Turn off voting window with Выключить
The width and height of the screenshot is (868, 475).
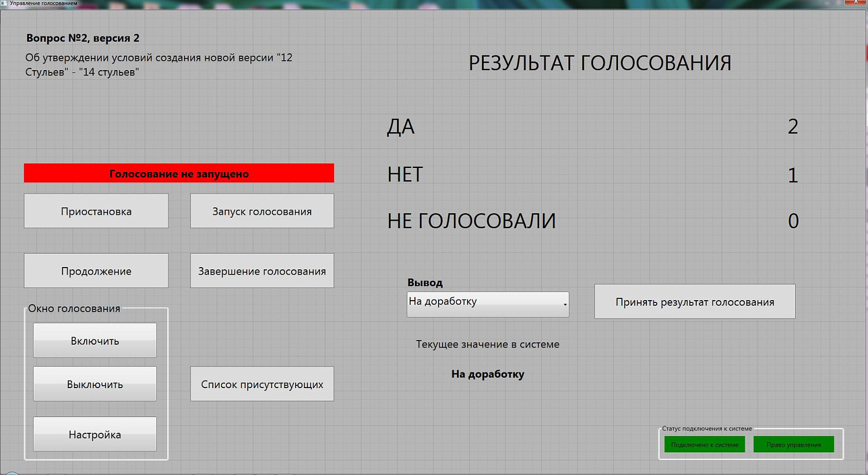coord(95,384)
